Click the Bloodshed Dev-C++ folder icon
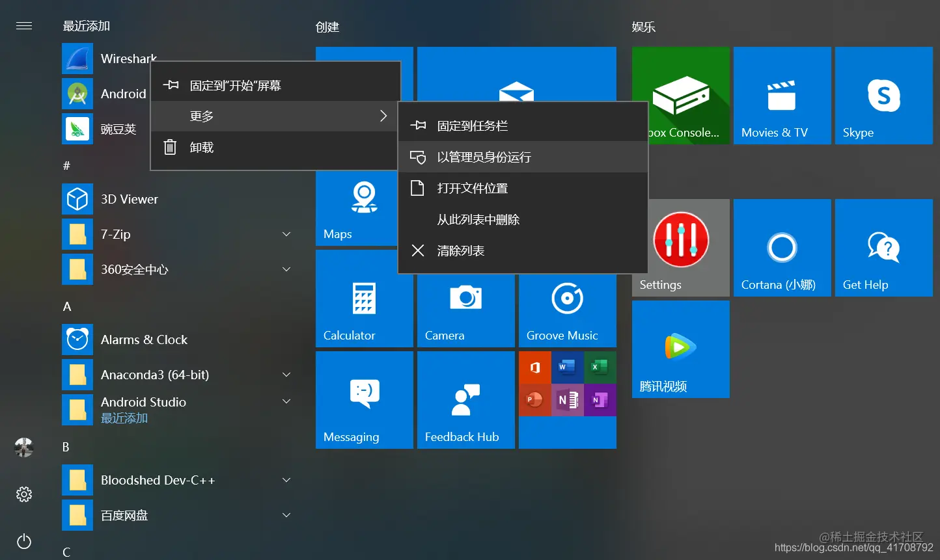This screenshot has height=560, width=940. pyautogui.click(x=77, y=480)
